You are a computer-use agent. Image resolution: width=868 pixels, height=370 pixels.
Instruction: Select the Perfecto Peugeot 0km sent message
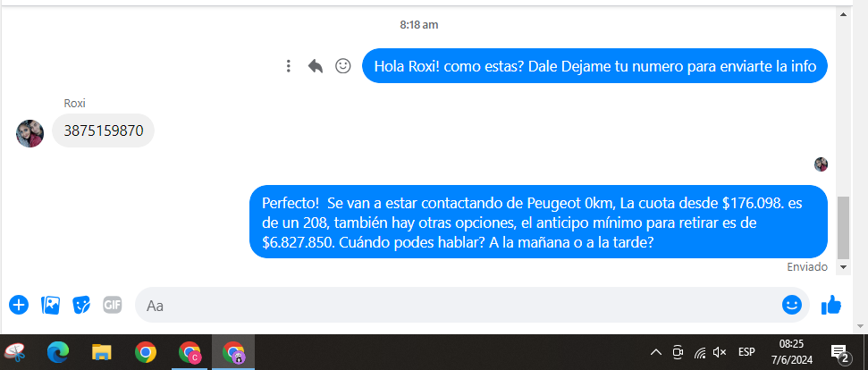[539, 222]
